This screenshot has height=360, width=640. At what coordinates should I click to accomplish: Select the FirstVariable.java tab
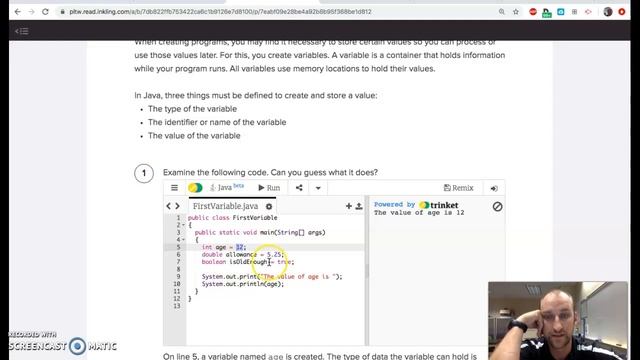pyautogui.click(x=225, y=206)
